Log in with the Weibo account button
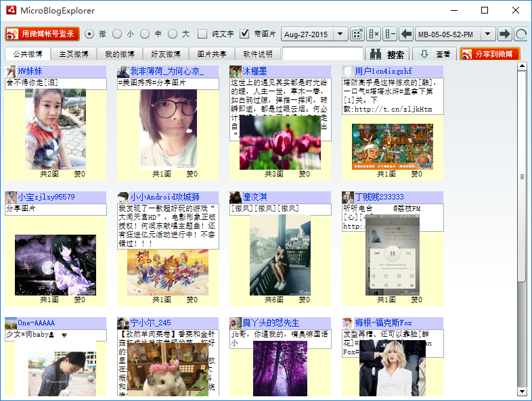The width and height of the screenshot is (532, 401). pyautogui.click(x=43, y=34)
